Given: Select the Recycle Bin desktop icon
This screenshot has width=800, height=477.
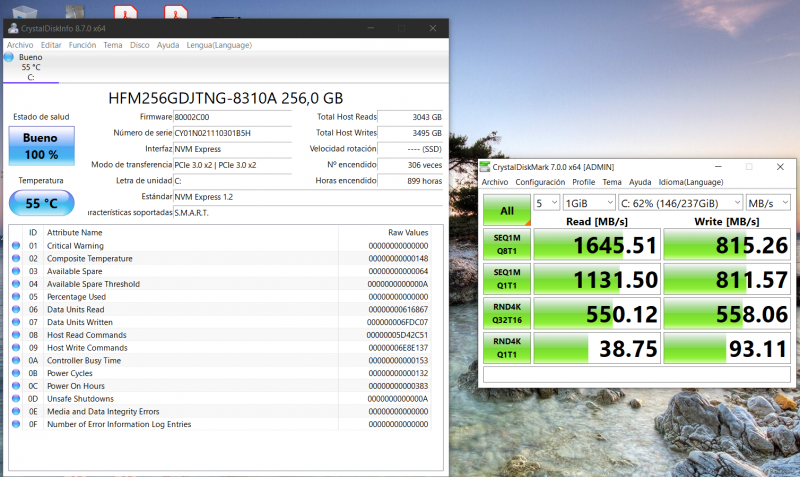Looking at the screenshot, I should (22, 13).
